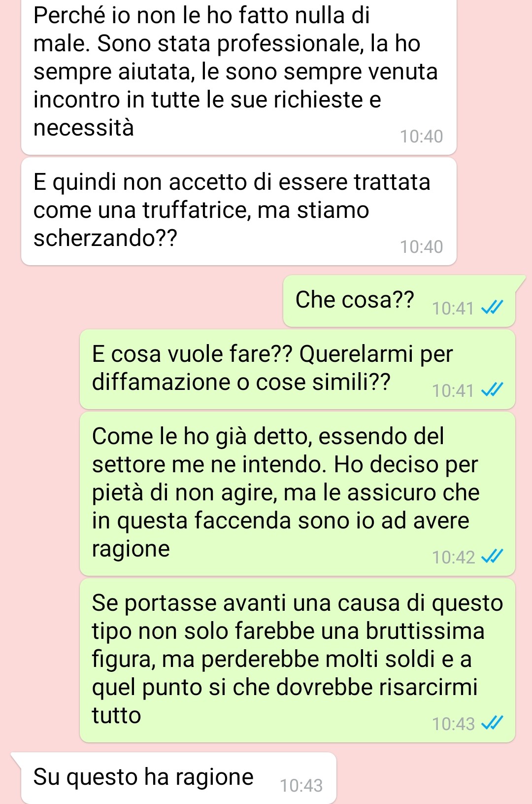Tap double-check read receipt on "Che cosa??"

coord(492,308)
